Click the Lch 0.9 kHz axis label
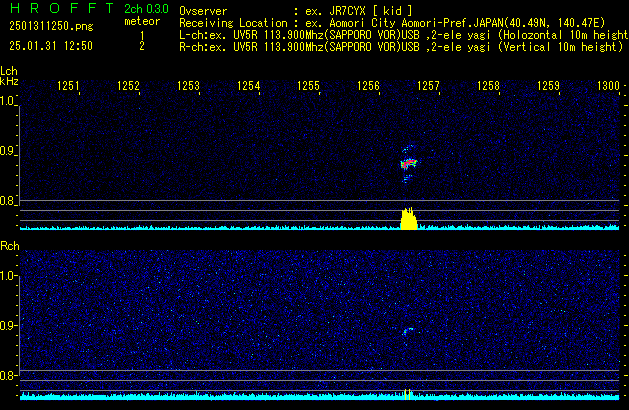 [x=7, y=151]
